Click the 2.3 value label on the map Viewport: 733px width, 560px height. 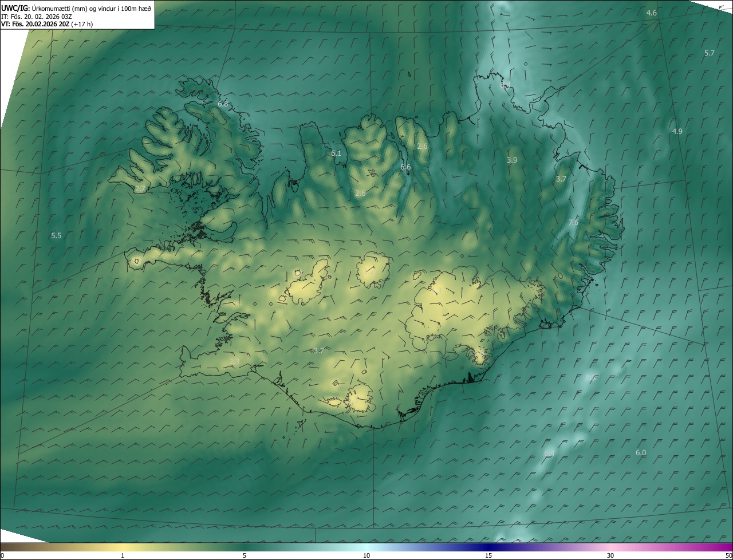click(234, 362)
